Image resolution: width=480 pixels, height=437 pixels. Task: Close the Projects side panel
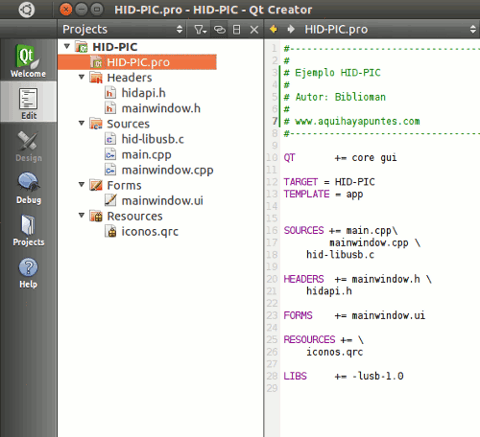254,30
